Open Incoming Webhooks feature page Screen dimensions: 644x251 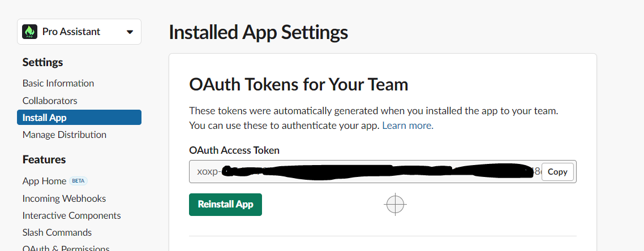click(x=64, y=198)
